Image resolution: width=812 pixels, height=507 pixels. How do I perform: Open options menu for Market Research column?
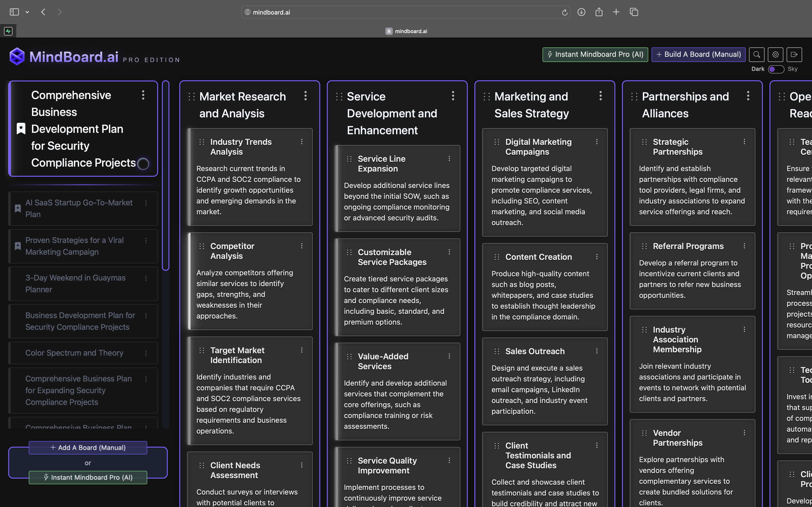coord(305,96)
